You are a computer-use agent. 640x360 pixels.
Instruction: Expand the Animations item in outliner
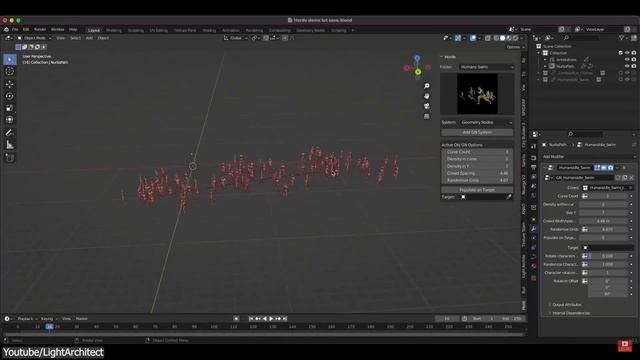pyautogui.click(x=545, y=60)
